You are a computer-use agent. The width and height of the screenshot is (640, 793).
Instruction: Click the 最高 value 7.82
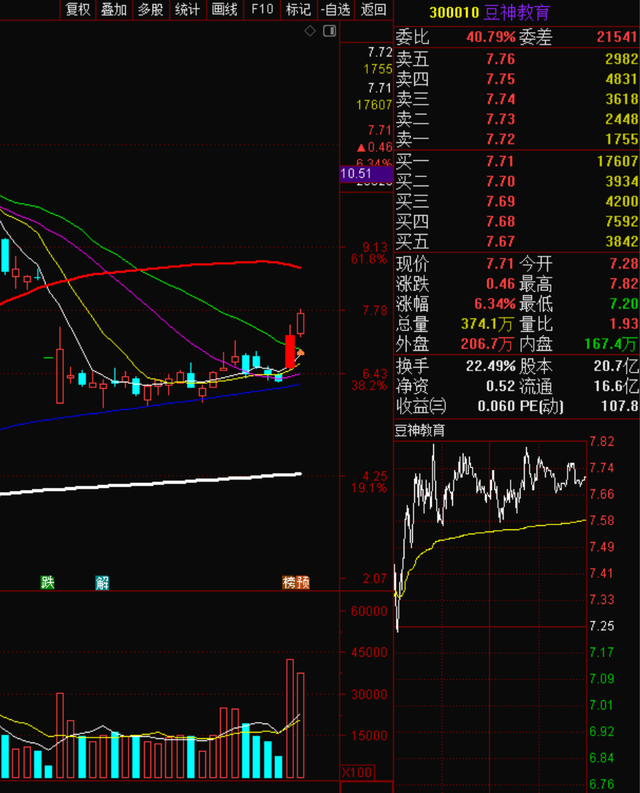(x=624, y=284)
